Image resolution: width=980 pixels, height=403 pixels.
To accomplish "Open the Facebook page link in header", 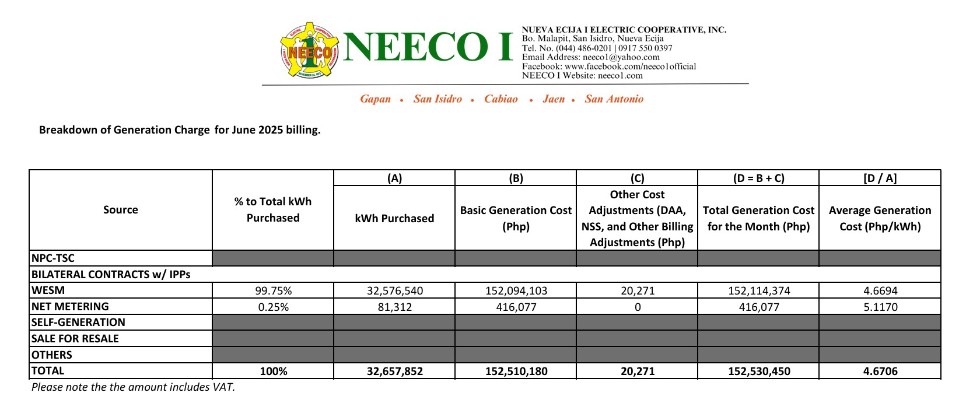I will [630, 66].
